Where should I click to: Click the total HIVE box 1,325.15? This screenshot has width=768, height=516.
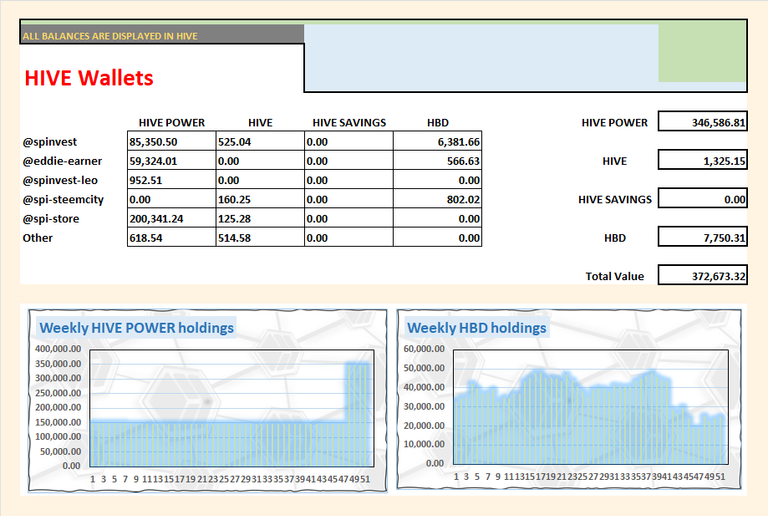[702, 160]
